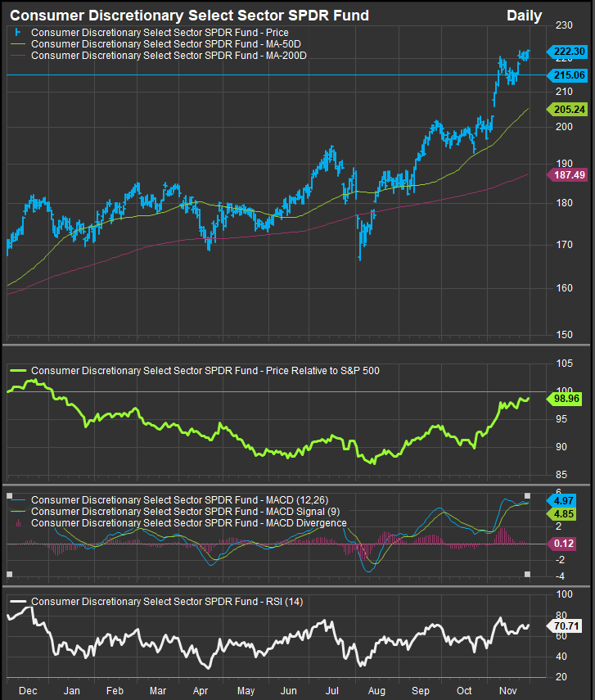Screen dimensions: 595x700
Task: Click the Sep label on the time axis
Action: pos(420,691)
